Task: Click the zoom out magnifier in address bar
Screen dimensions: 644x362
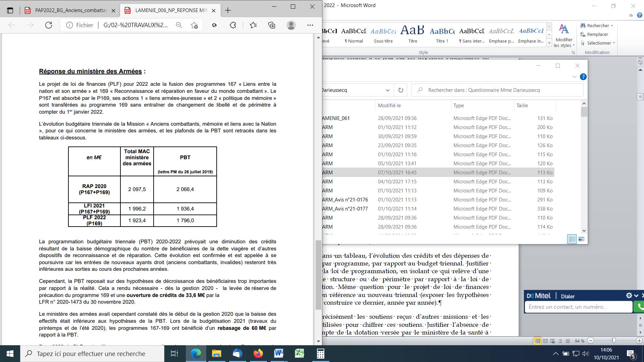Action: [179, 25]
